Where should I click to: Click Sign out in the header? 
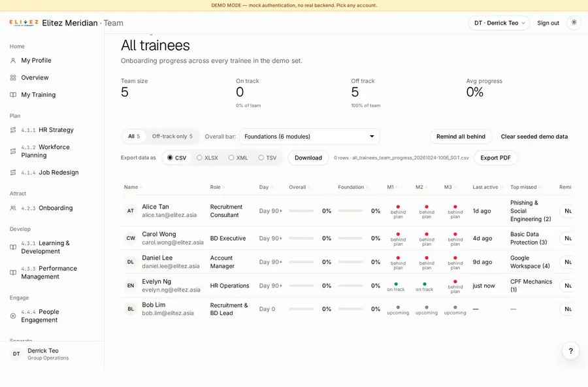pyautogui.click(x=548, y=23)
